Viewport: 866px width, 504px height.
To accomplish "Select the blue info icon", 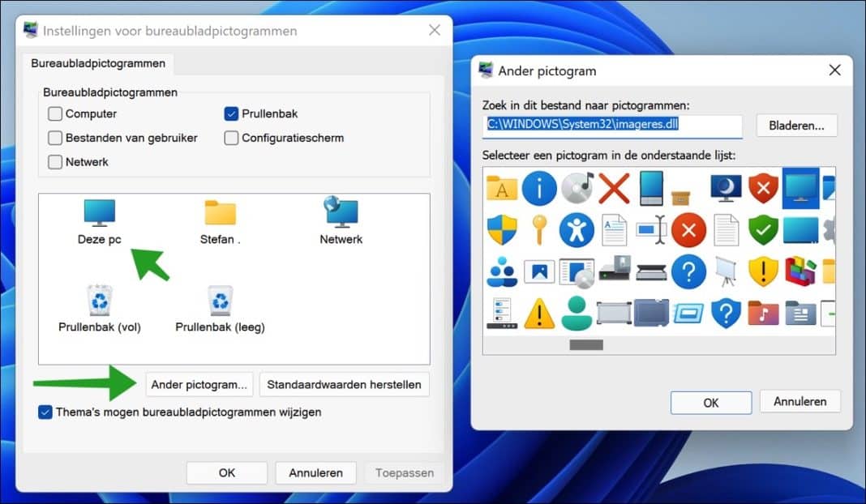I will coord(541,188).
